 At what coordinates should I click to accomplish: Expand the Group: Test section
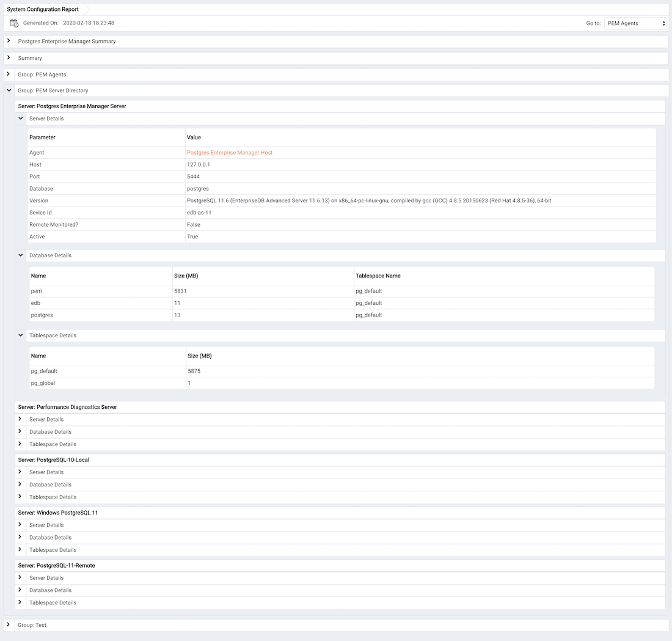coord(8,625)
